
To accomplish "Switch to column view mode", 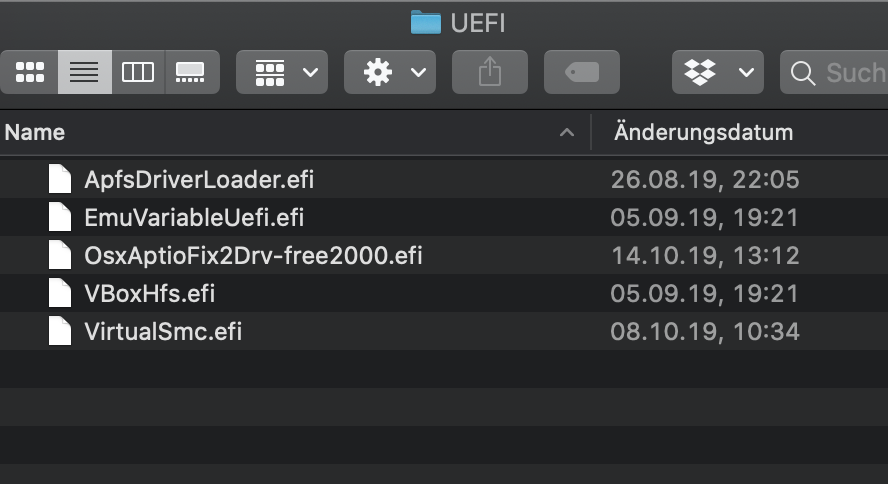I will pos(138,73).
